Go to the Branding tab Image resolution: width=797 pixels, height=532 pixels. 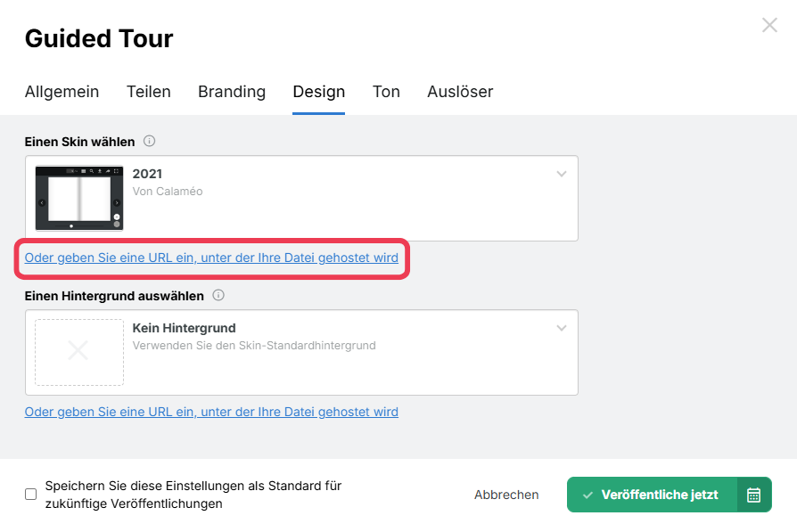232,92
